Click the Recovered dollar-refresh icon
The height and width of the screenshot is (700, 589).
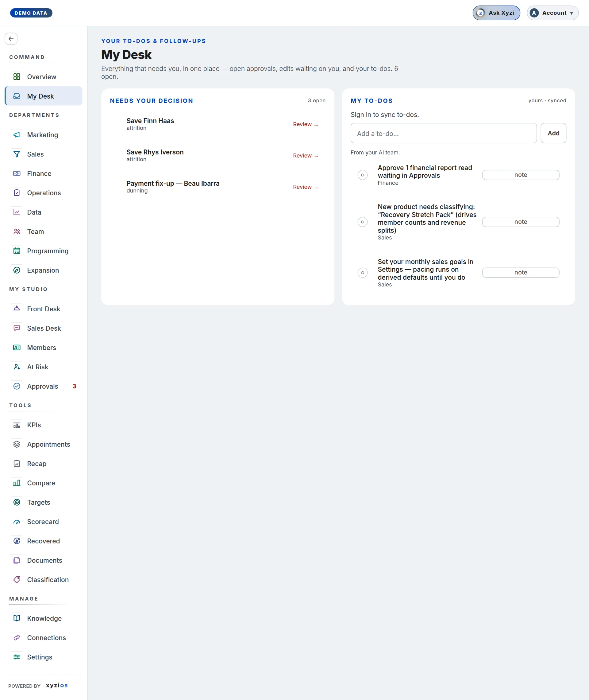pos(17,541)
